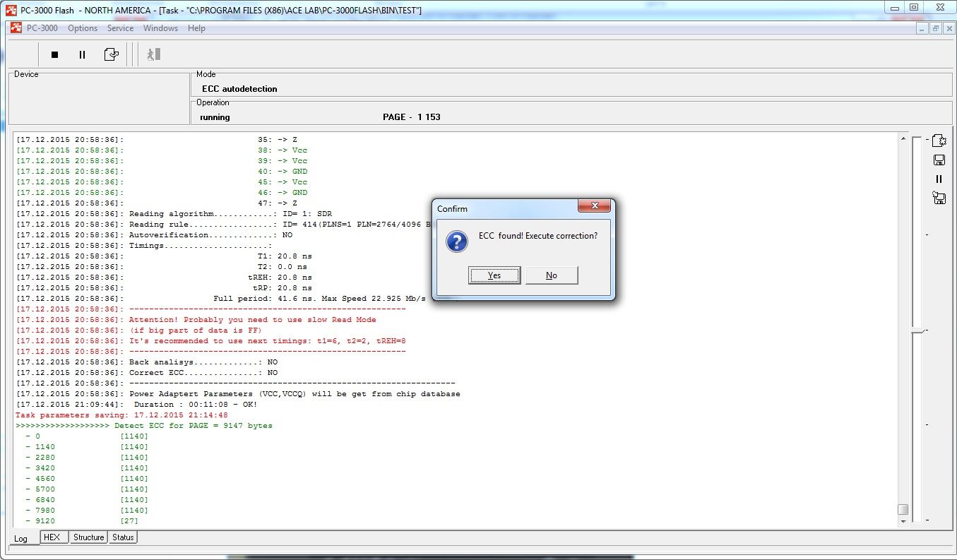Click the 'Attention! Probably you need' warning line
The height and width of the screenshot is (560, 957).
[x=196, y=320]
